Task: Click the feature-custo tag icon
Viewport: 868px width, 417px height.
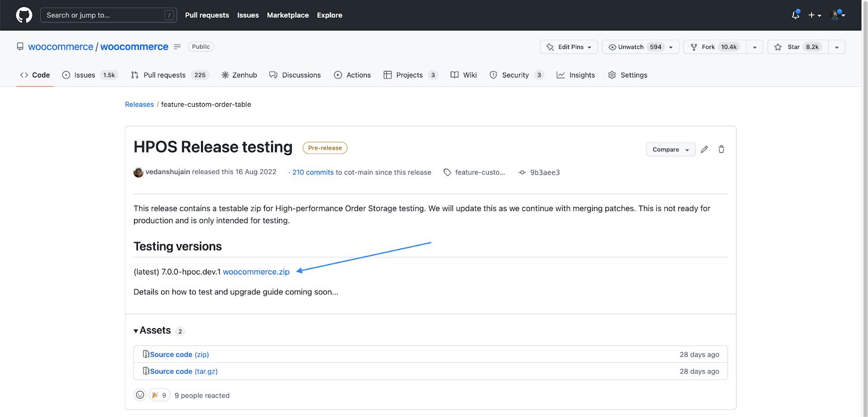Action: pyautogui.click(x=448, y=172)
